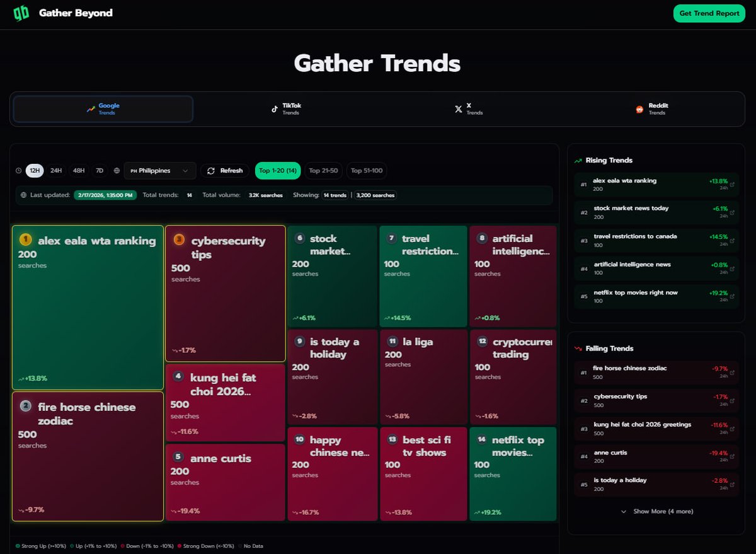Open the kung hei fat choi 2026 tile
Image resolution: width=756 pixels, height=554 pixels.
click(226, 403)
